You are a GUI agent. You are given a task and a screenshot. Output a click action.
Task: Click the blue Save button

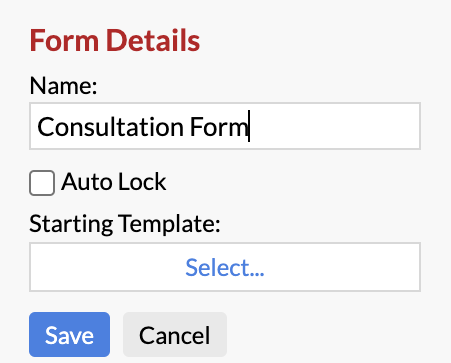69,334
